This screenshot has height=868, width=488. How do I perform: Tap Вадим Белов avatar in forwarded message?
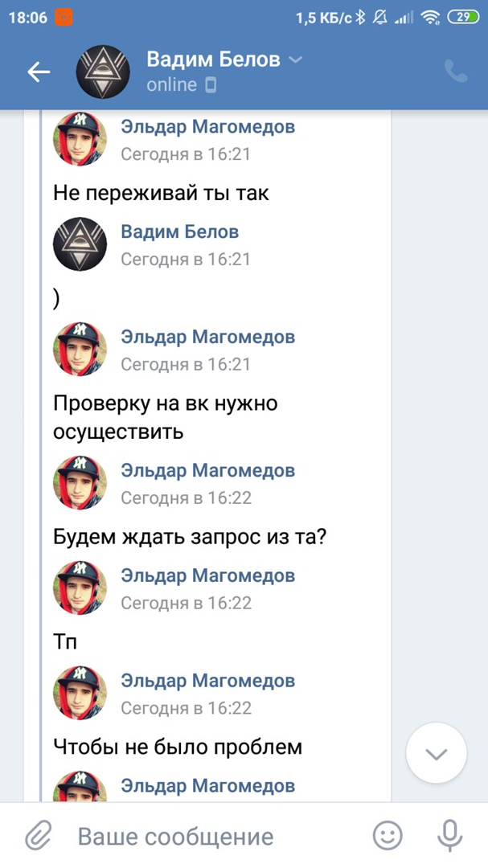[80, 244]
